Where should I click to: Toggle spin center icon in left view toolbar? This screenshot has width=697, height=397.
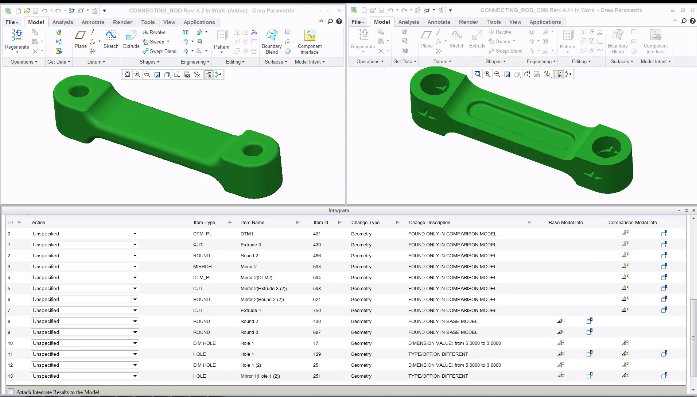(x=218, y=75)
